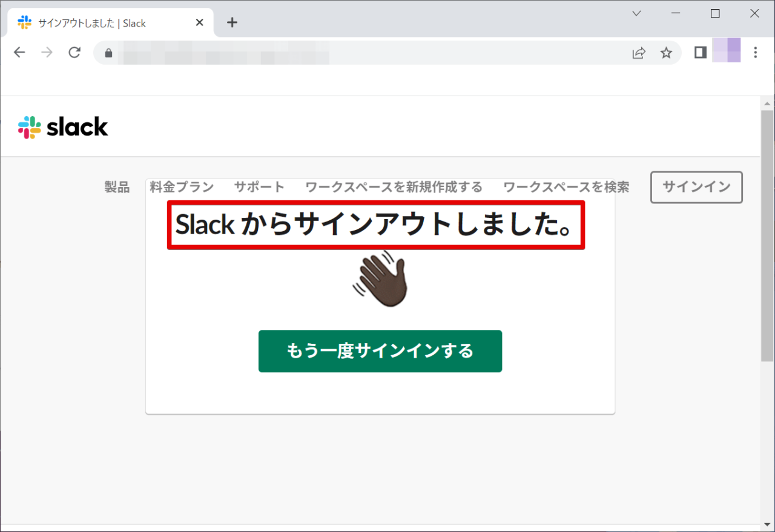775x532 pixels.
Task: Open the tab search chevron in title bar
Action: pos(636,13)
